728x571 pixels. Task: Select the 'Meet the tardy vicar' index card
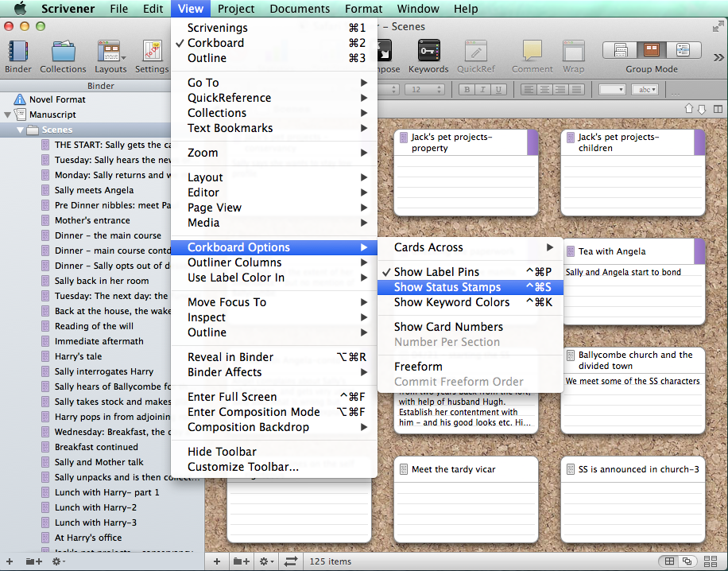pos(467,500)
